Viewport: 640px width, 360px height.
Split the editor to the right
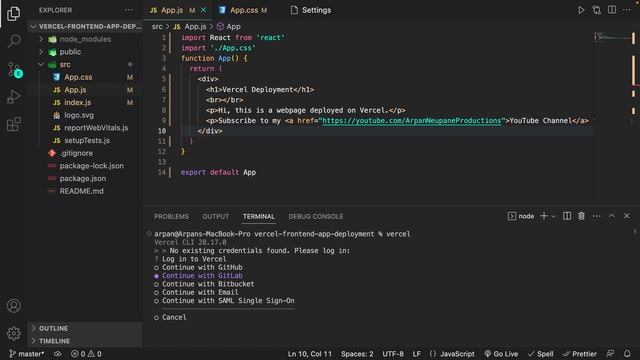coord(612,10)
